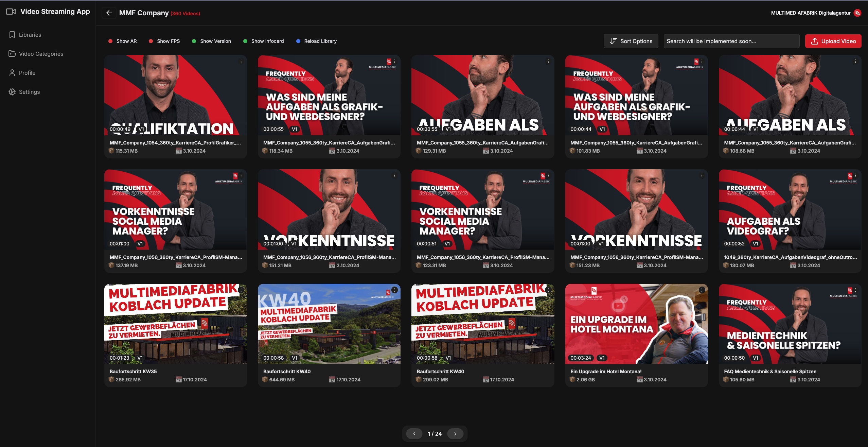The image size is (868, 447).
Task: Open three-dot menu on 101.83 MB video card
Action: (702, 62)
